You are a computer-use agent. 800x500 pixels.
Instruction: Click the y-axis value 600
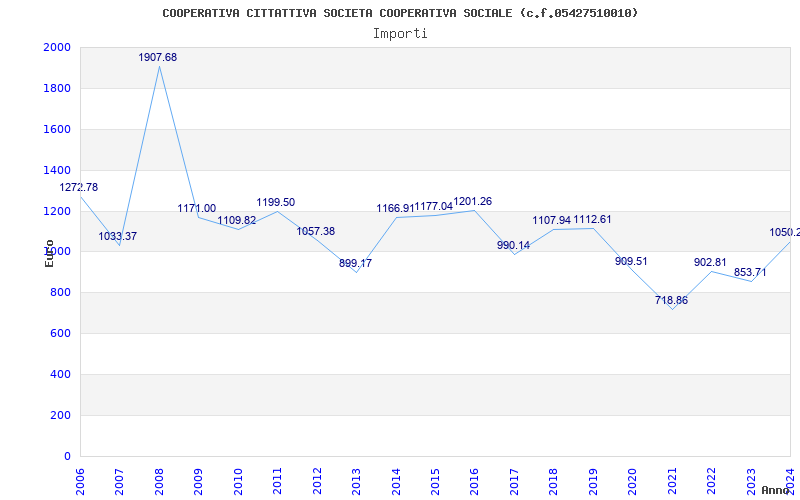[x=60, y=333]
